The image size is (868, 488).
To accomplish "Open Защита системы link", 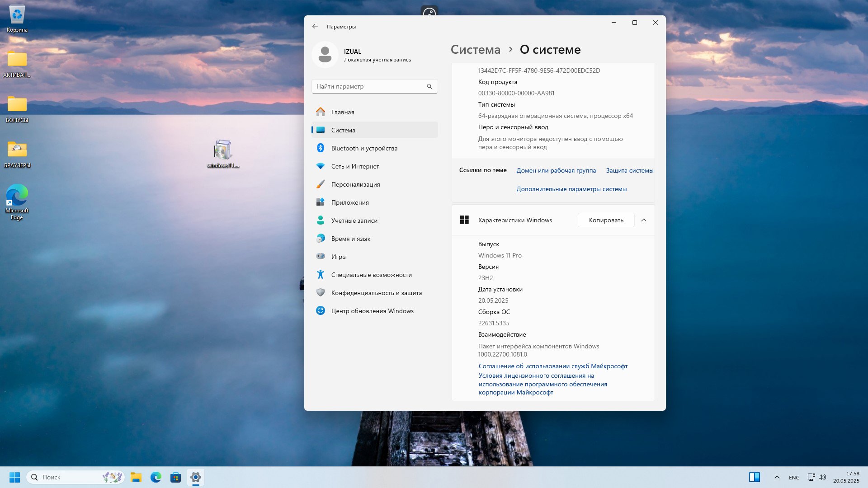I will [x=630, y=170].
